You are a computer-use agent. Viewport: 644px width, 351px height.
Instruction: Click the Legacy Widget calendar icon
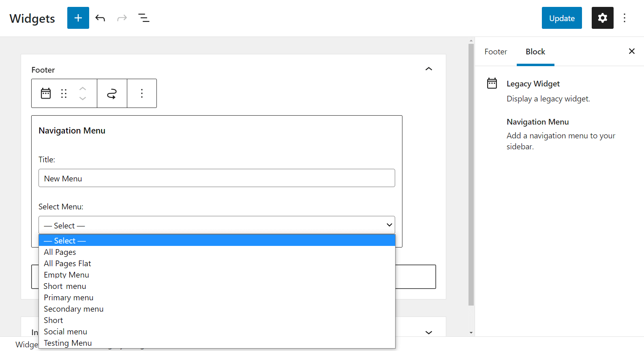[45, 93]
